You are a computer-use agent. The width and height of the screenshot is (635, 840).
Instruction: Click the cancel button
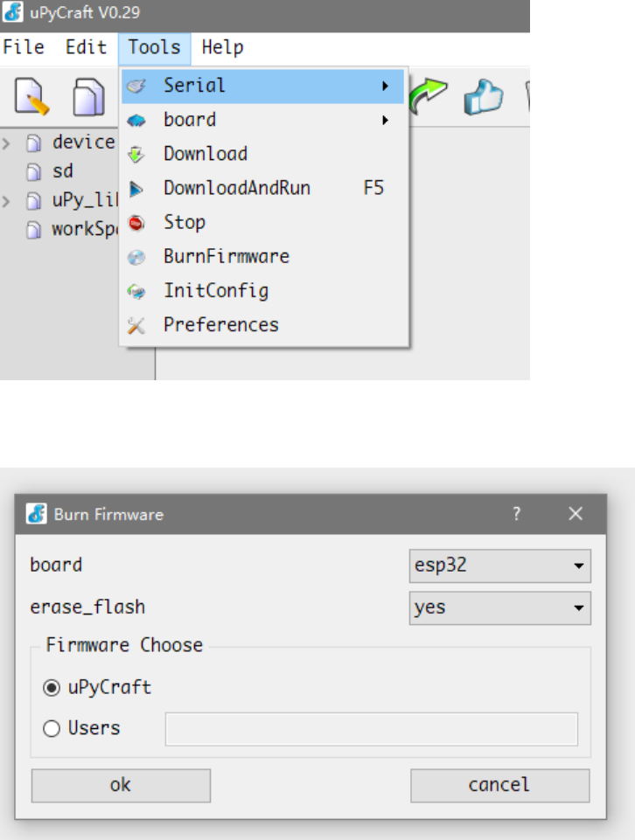500,786
